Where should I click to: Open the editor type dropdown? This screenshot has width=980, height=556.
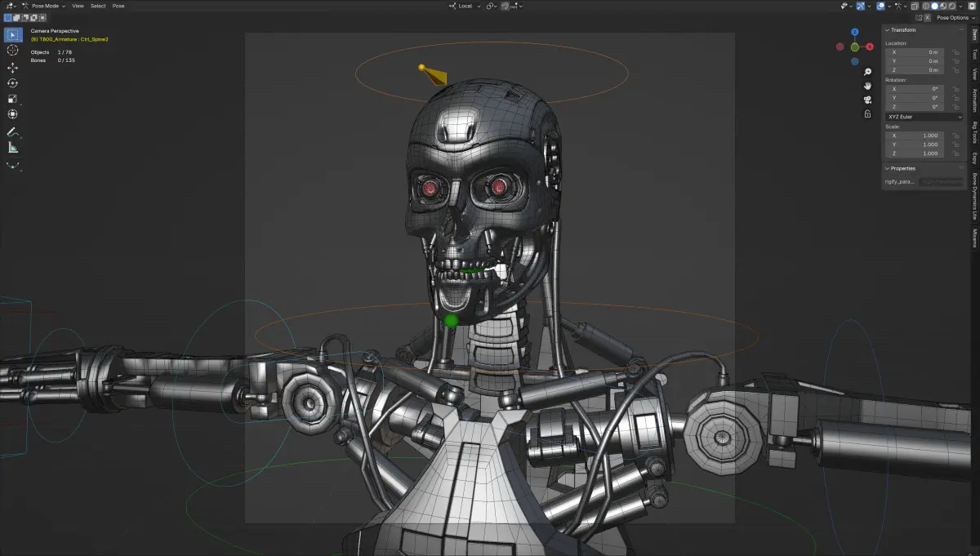11,7
